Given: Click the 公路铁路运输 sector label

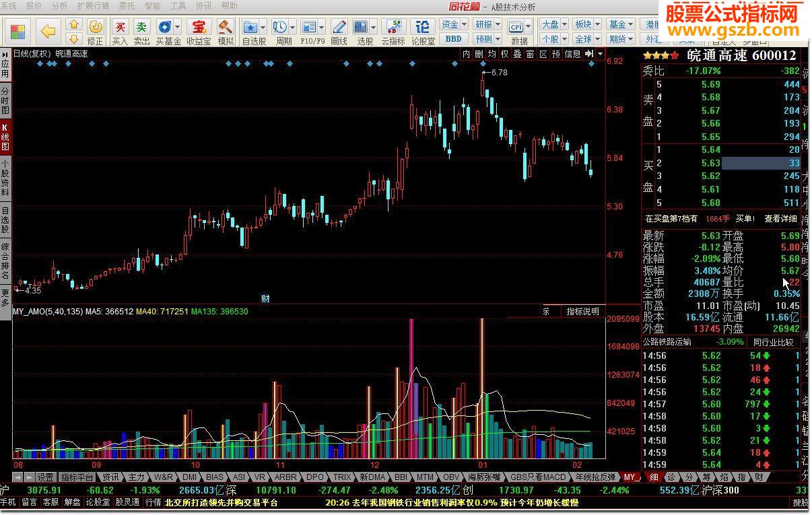Looking at the screenshot, I should 667,342.
